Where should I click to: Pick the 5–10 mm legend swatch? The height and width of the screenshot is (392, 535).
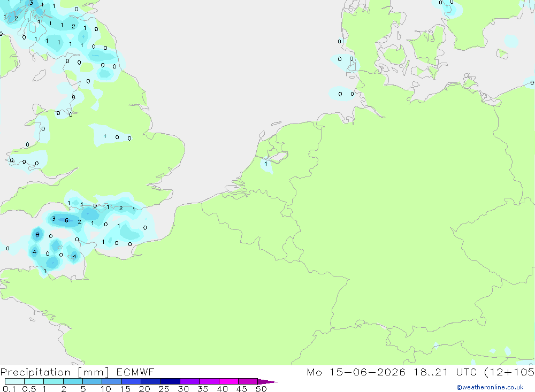[x=92, y=381]
